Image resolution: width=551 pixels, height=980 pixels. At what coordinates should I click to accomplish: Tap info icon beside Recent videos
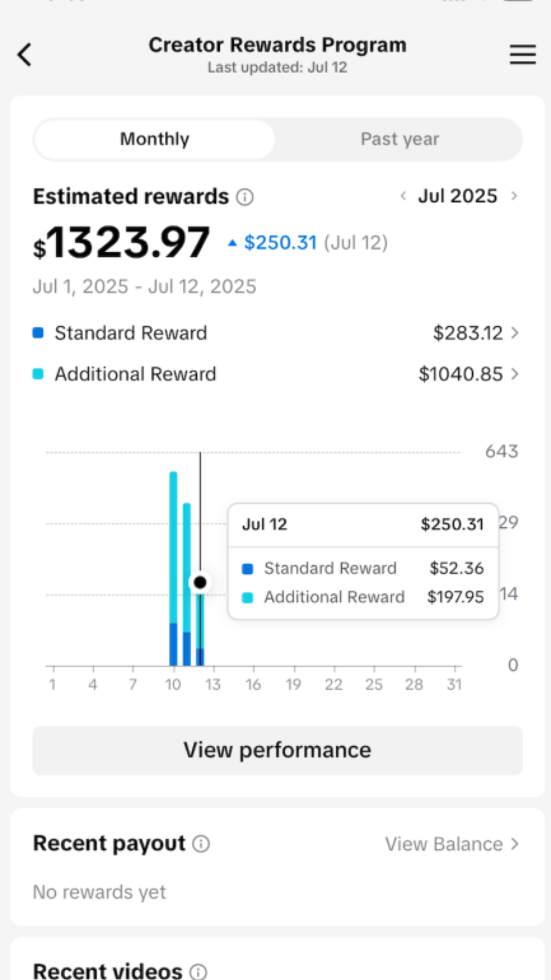tap(198, 971)
